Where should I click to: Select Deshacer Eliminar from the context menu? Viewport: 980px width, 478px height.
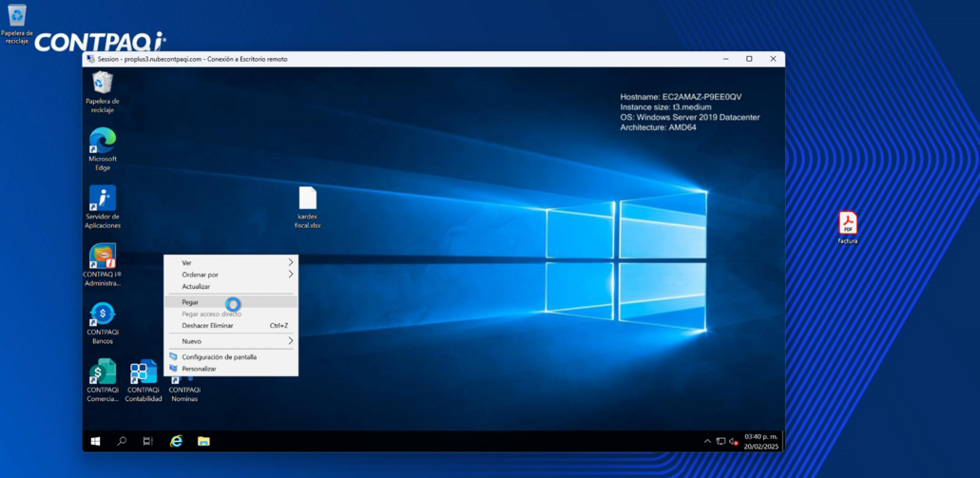[208, 326]
